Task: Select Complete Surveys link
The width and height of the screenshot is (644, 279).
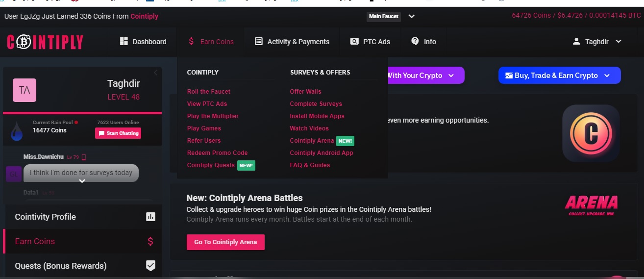Action: coord(316,104)
